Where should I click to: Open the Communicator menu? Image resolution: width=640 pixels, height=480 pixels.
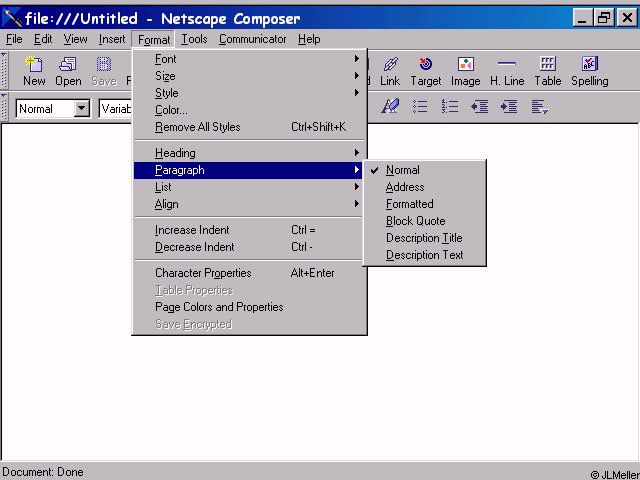[x=252, y=39]
